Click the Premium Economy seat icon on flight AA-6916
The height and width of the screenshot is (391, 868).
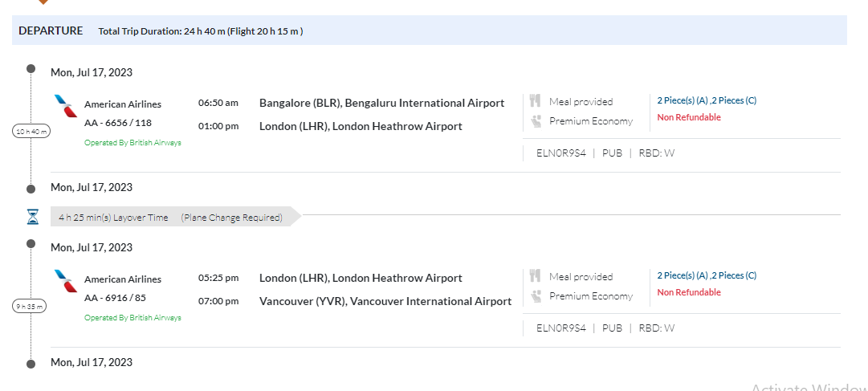click(x=536, y=296)
